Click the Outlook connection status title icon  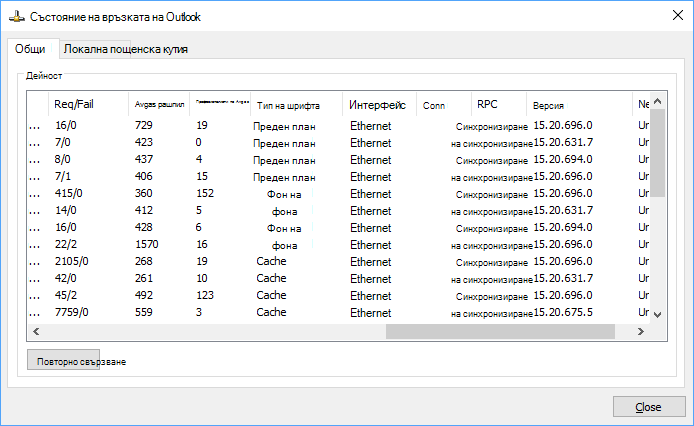(x=16, y=17)
